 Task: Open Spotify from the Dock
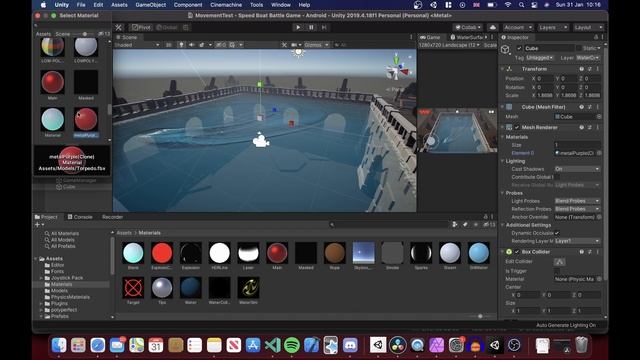click(x=292, y=345)
